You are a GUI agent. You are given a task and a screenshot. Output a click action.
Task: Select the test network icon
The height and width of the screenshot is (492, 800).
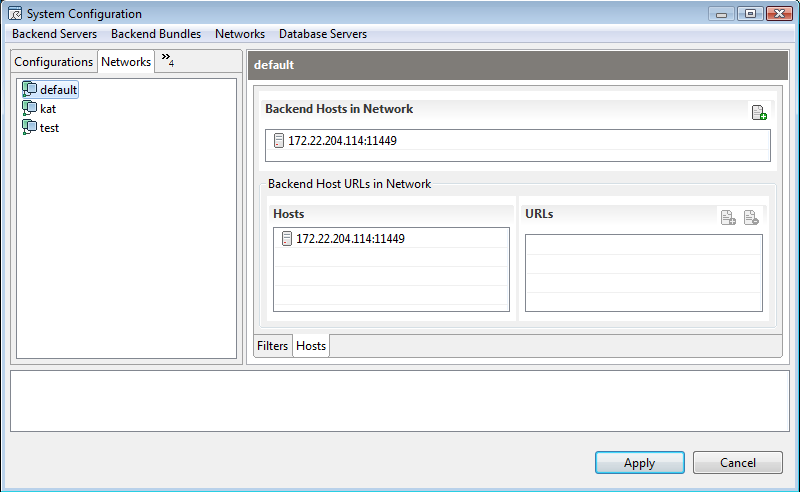point(30,127)
